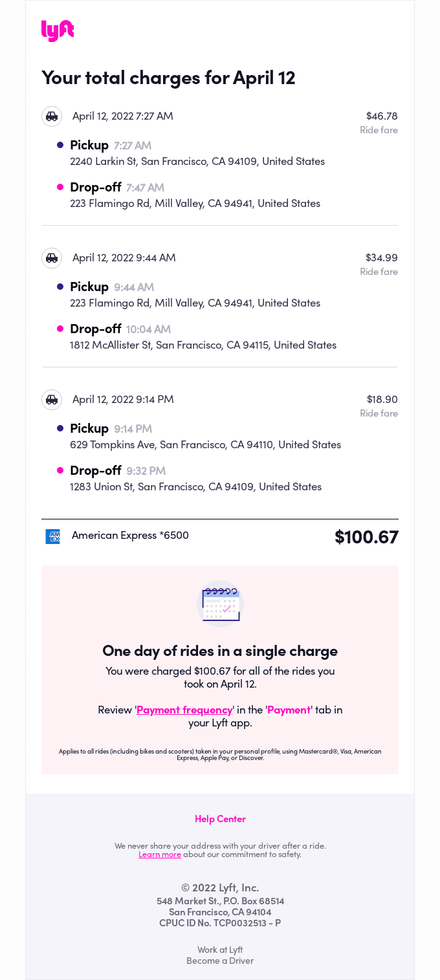
Task: Click the 2240 Larkin St pickup address
Action: click(197, 162)
